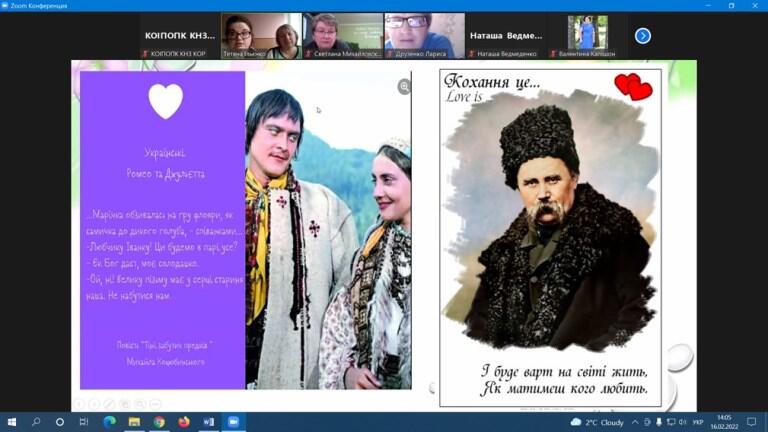This screenshot has height=432, width=768.
Task: Click the microphone icon in system tray
Action: coord(659,422)
